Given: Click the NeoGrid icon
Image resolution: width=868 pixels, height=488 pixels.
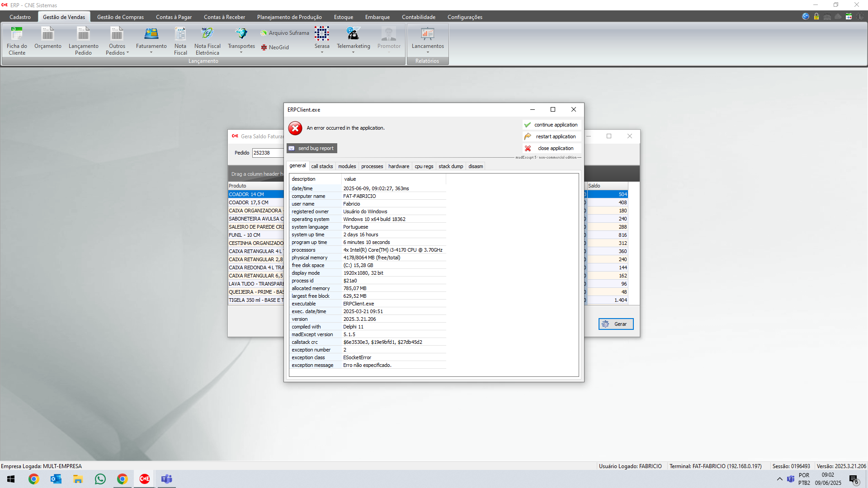Looking at the screenshot, I should tap(274, 47).
